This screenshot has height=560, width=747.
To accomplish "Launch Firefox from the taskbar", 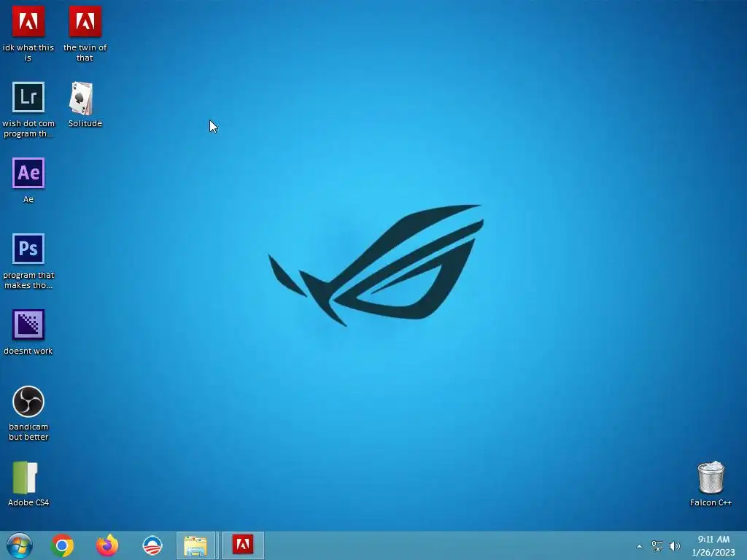I will coord(107,545).
